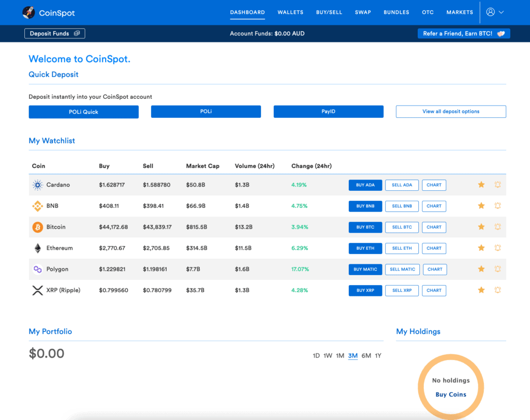Toggle the BNB watchlist star
The image size is (530, 420).
point(481,205)
